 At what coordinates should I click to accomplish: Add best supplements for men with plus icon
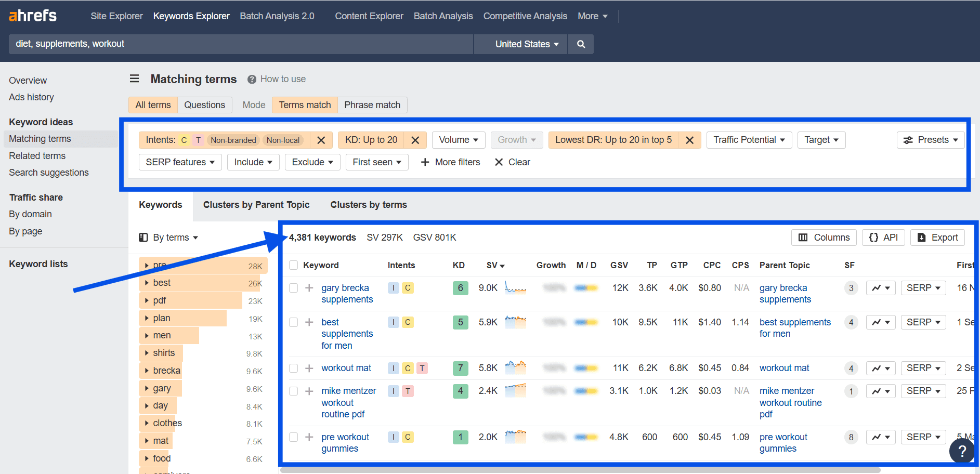coord(309,322)
